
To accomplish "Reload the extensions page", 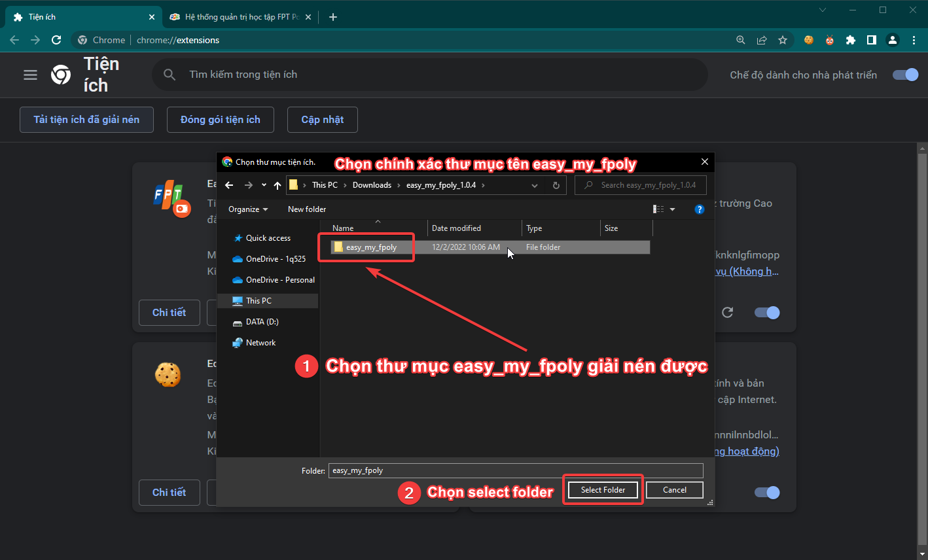I will point(56,40).
